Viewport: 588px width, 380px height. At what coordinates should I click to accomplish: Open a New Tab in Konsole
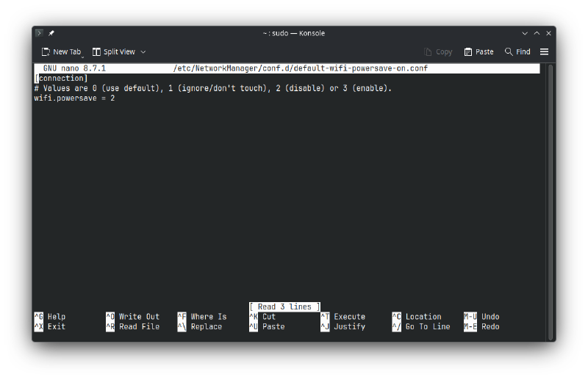tap(61, 51)
